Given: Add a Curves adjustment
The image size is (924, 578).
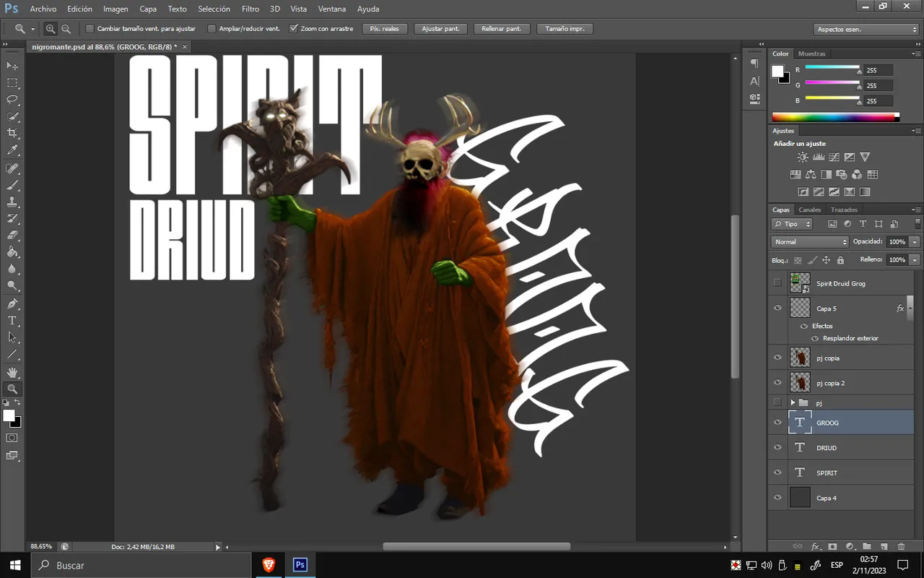Looking at the screenshot, I should click(x=834, y=157).
